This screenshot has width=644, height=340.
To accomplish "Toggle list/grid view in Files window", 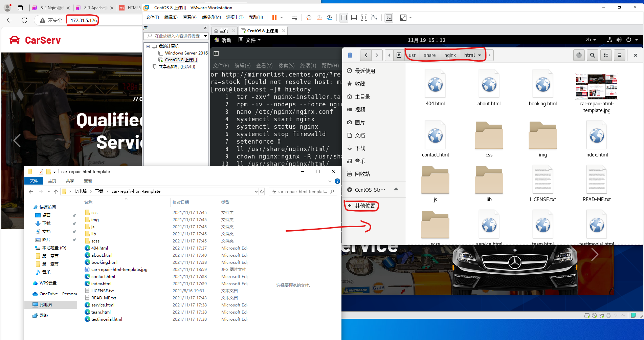I will tap(606, 55).
